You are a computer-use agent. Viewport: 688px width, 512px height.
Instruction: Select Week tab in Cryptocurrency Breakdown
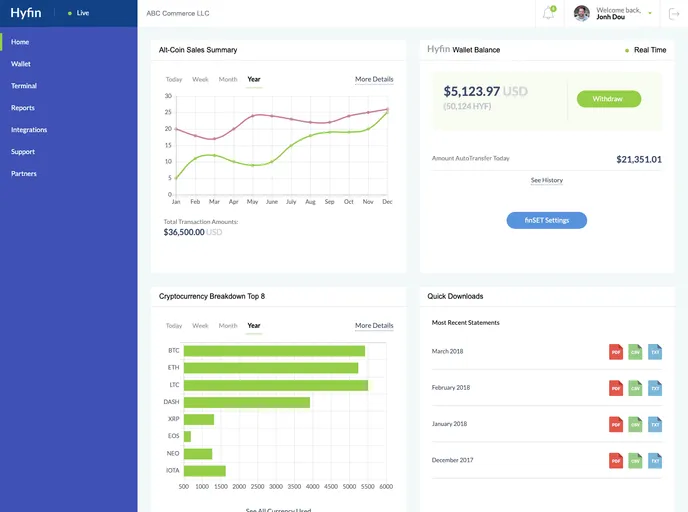(200, 326)
